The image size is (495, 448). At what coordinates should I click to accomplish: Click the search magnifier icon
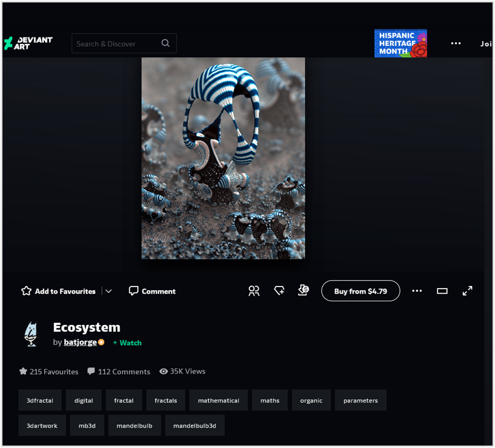[x=166, y=43]
